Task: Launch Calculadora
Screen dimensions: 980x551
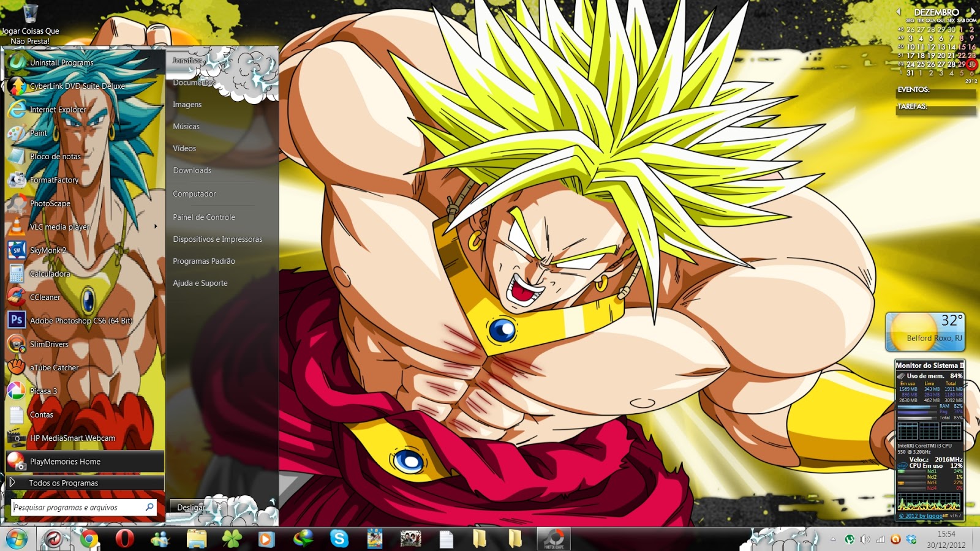Action: click(85, 274)
